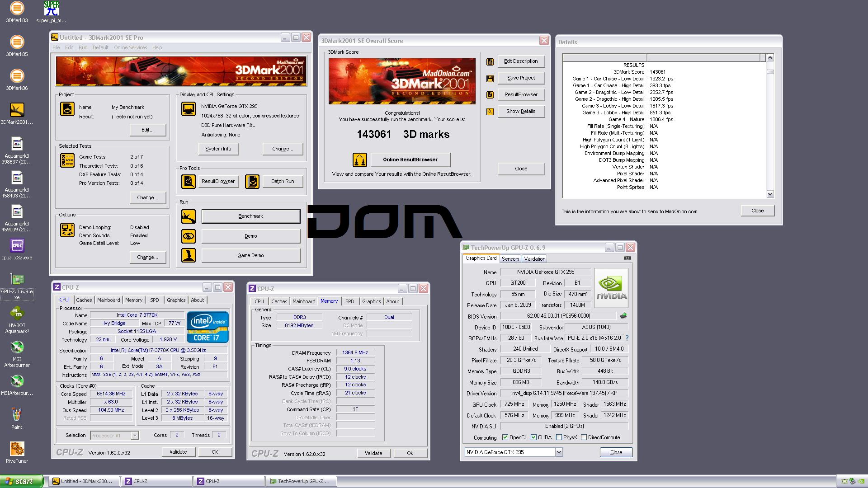Viewport: 868px width, 488px height.
Task: Switch to SPD tab in right CPU-Z window
Action: coord(349,301)
